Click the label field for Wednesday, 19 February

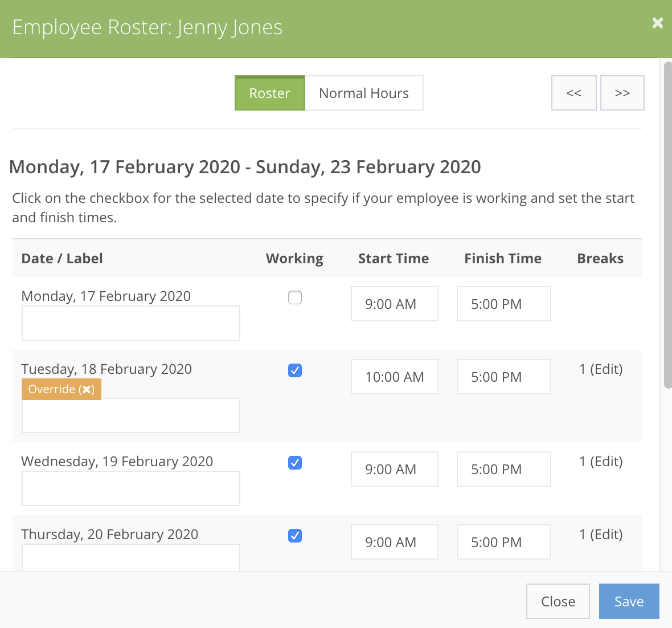131,488
